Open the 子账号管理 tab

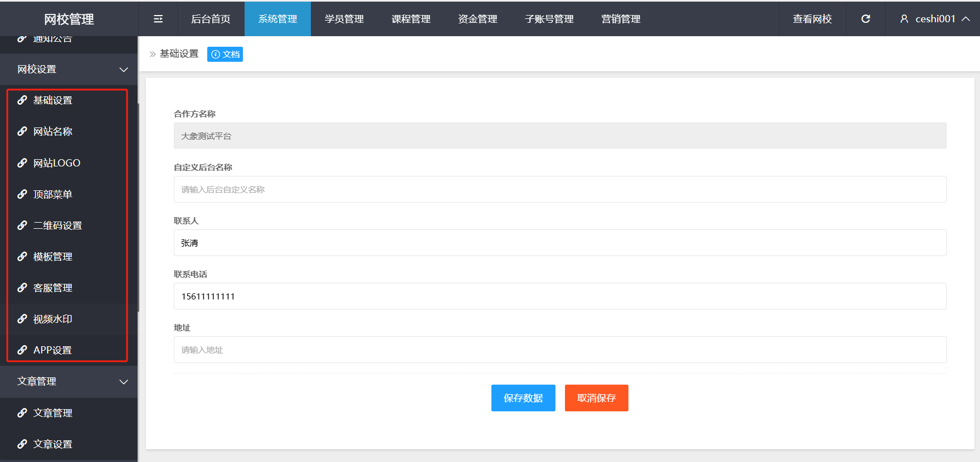549,19
